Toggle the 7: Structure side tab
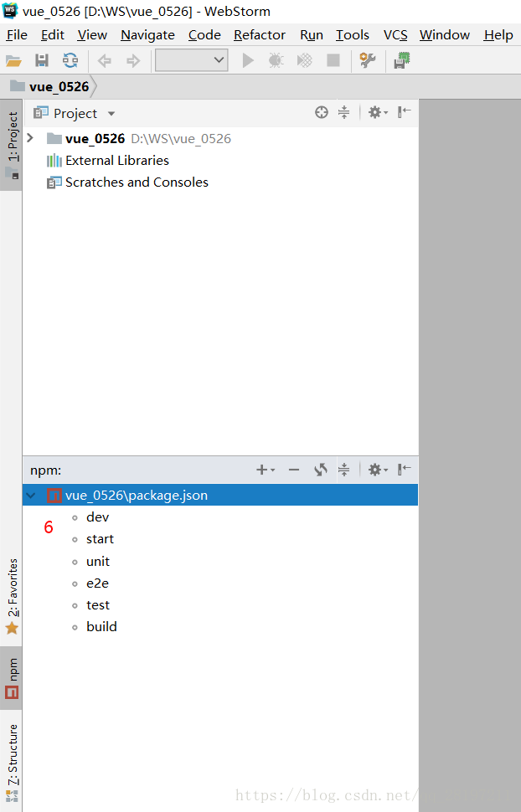 (12, 761)
